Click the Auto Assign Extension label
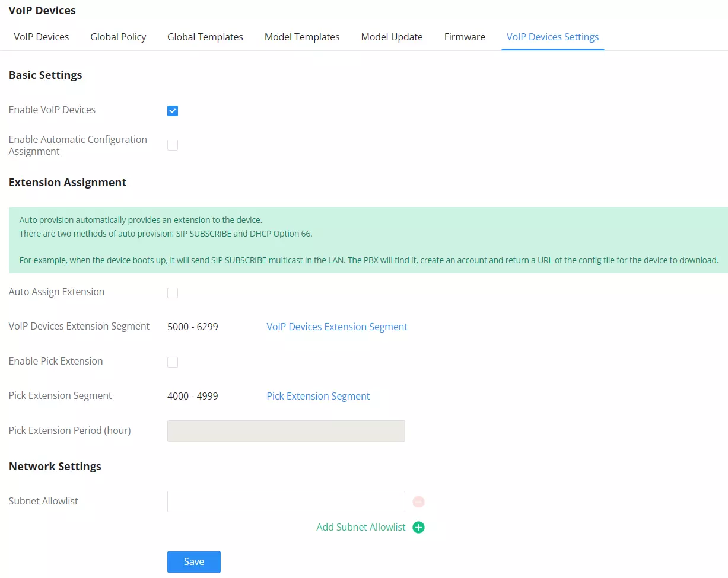This screenshot has height=578, width=728. (56, 292)
